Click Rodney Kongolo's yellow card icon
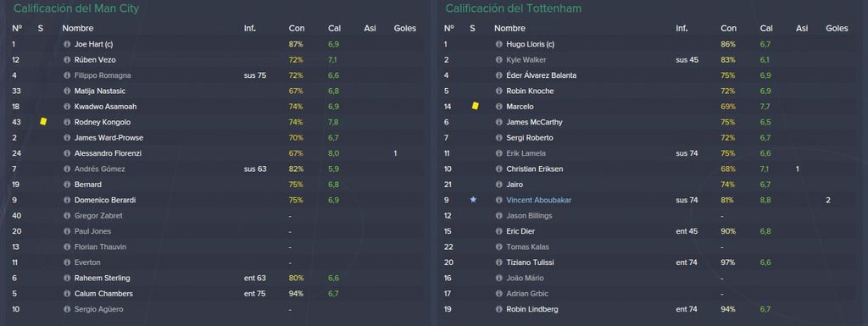This screenshot has height=326, width=868. pos(43,122)
